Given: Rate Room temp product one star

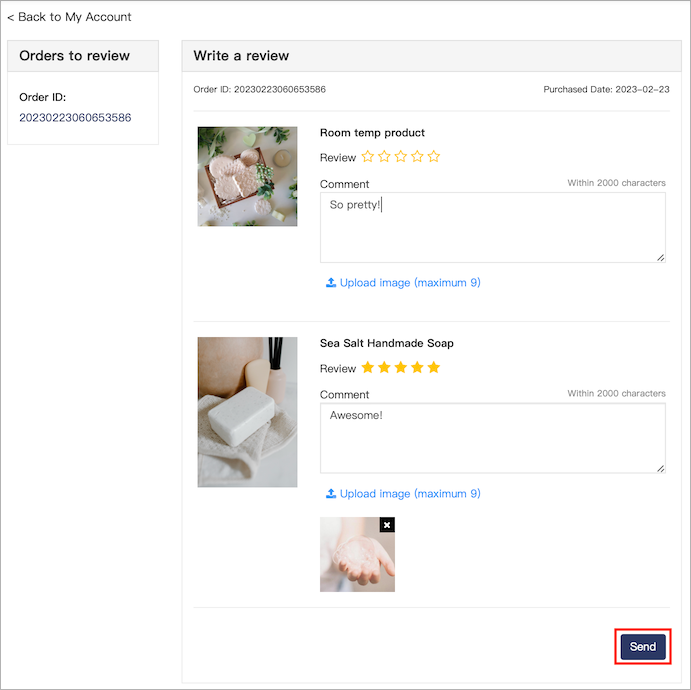Looking at the screenshot, I should click(368, 156).
